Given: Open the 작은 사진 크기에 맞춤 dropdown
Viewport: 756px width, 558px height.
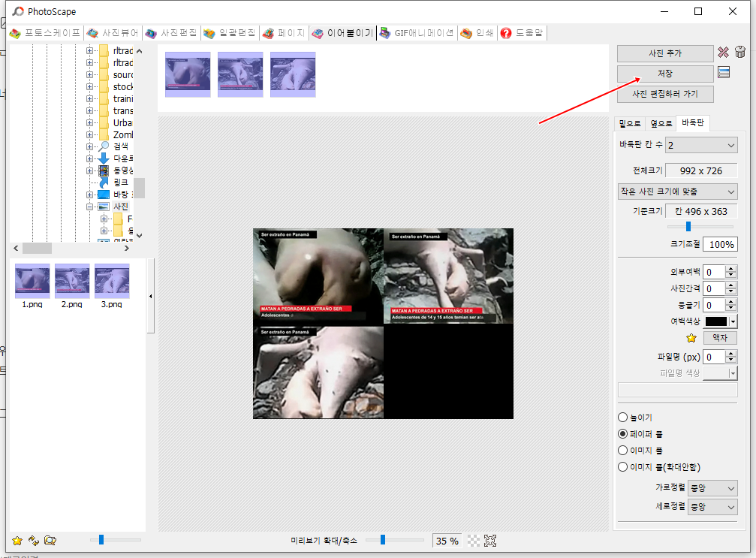Looking at the screenshot, I should click(x=677, y=192).
